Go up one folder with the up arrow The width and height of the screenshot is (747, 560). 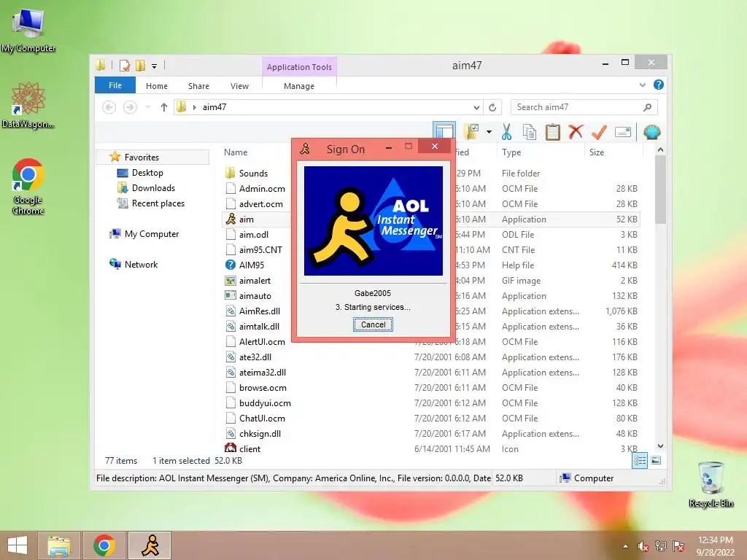tap(164, 107)
